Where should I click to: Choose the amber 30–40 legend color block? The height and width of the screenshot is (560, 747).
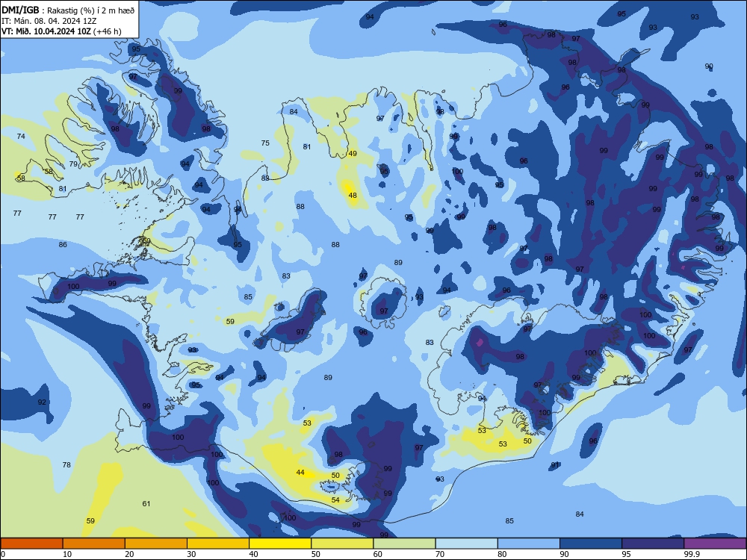(218, 544)
